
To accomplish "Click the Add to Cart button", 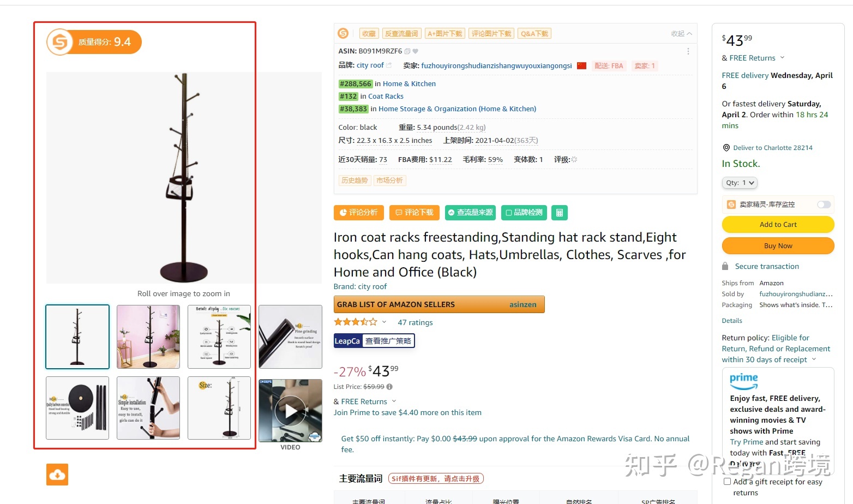I will coord(778,224).
